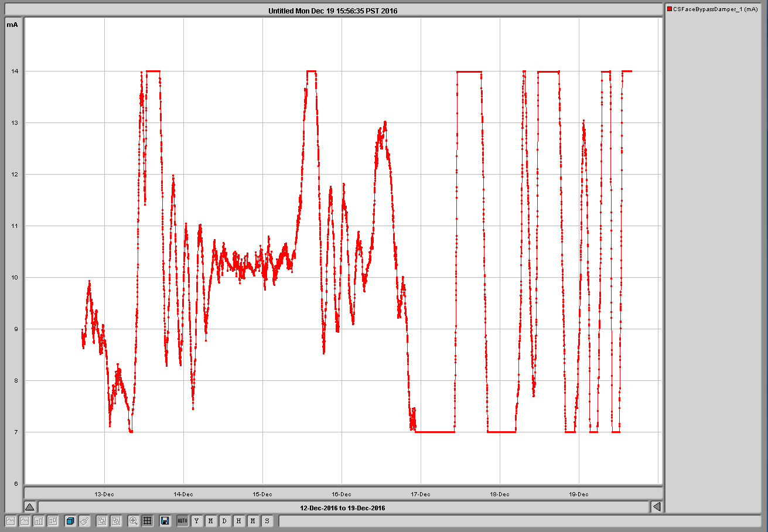The height and width of the screenshot is (532, 768).
Task: Click the 13-Dec label on the time axis
Action: (104, 494)
